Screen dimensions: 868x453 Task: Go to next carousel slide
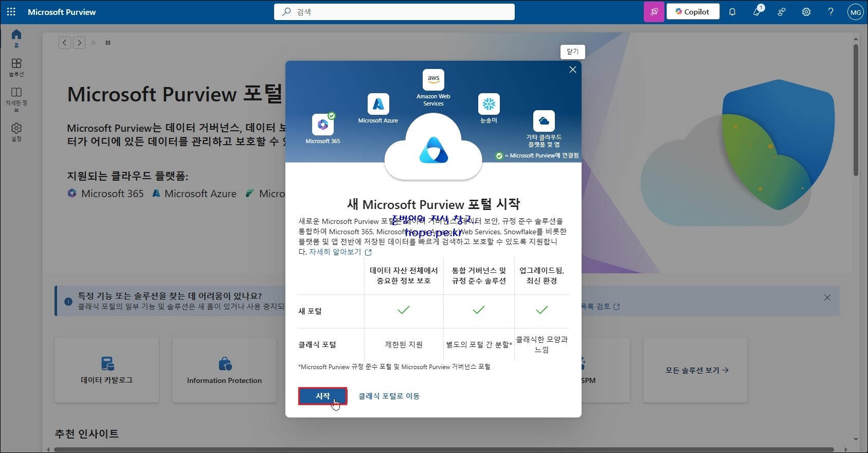79,43
